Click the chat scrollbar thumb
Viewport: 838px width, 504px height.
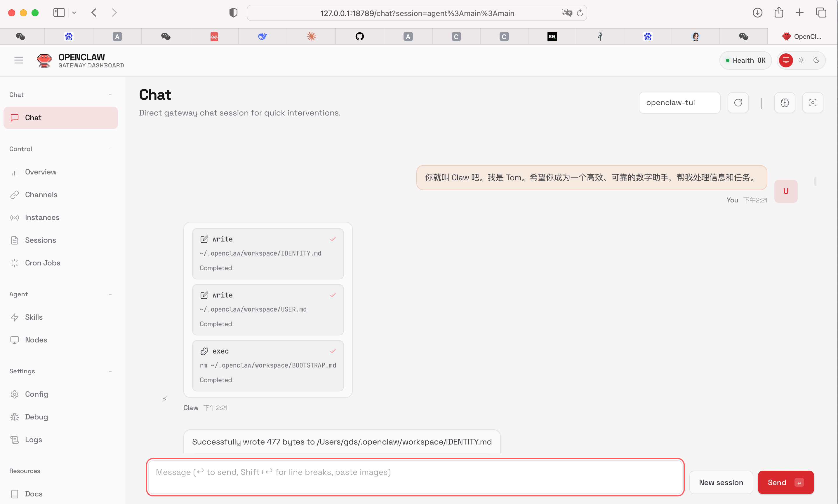point(815,181)
